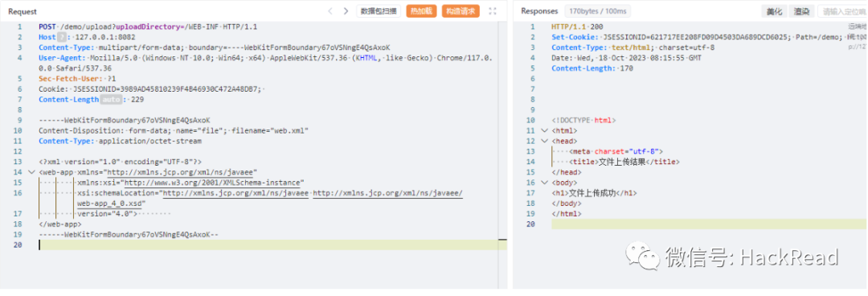Click the HTTP/1.1 200 status line

[577, 27]
